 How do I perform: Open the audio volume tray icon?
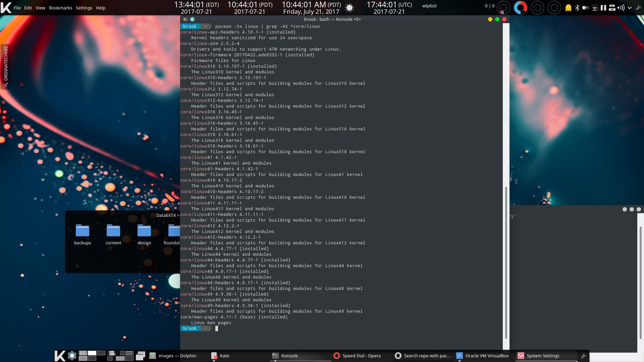(621, 8)
